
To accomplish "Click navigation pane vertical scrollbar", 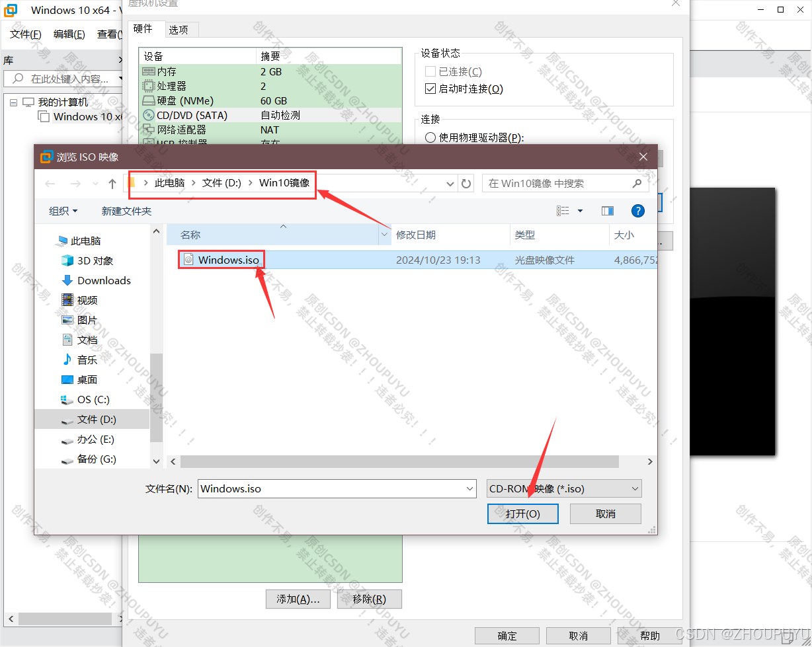I will pyautogui.click(x=156, y=397).
